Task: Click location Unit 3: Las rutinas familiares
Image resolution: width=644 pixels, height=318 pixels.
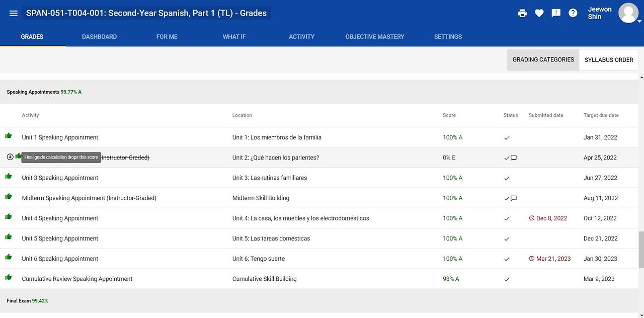Action: tap(270, 178)
